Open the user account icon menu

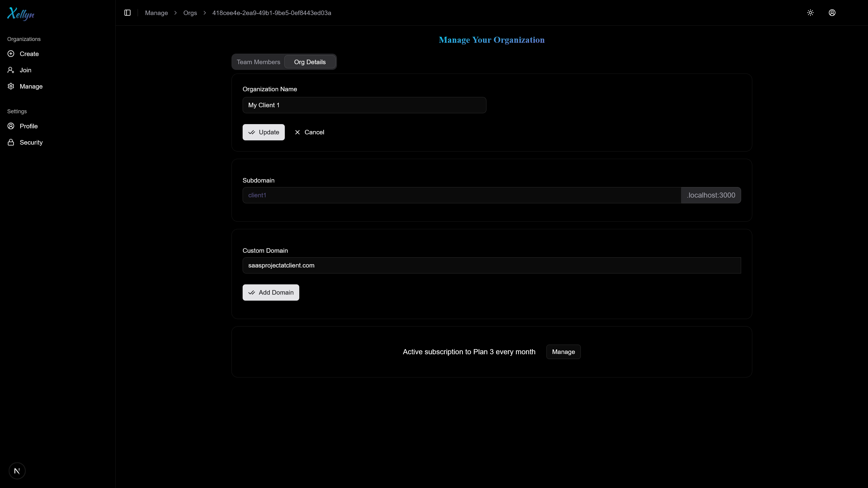832,13
